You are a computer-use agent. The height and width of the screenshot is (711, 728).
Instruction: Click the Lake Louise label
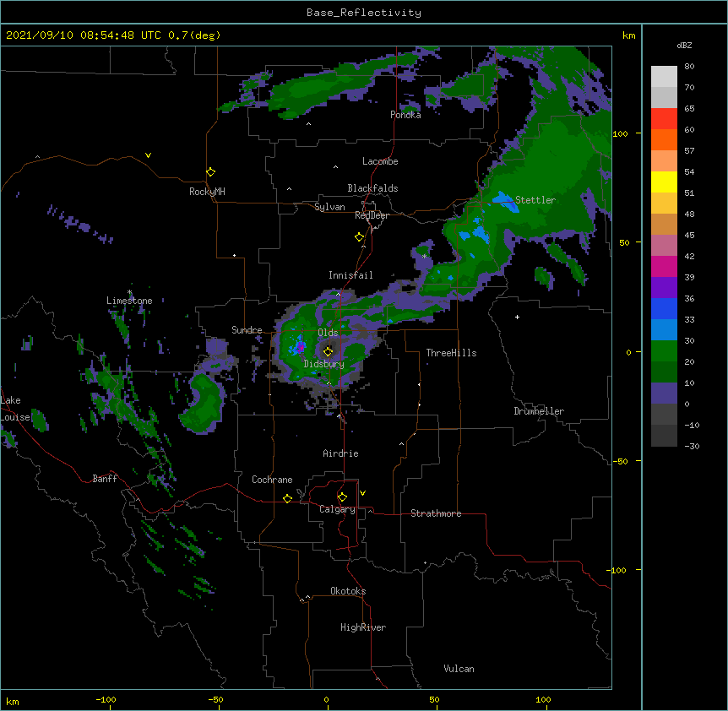point(15,409)
